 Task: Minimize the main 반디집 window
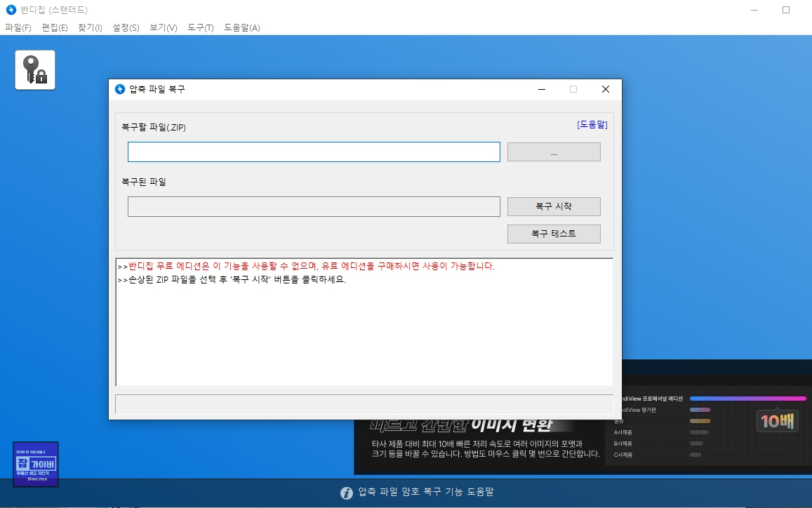click(754, 10)
